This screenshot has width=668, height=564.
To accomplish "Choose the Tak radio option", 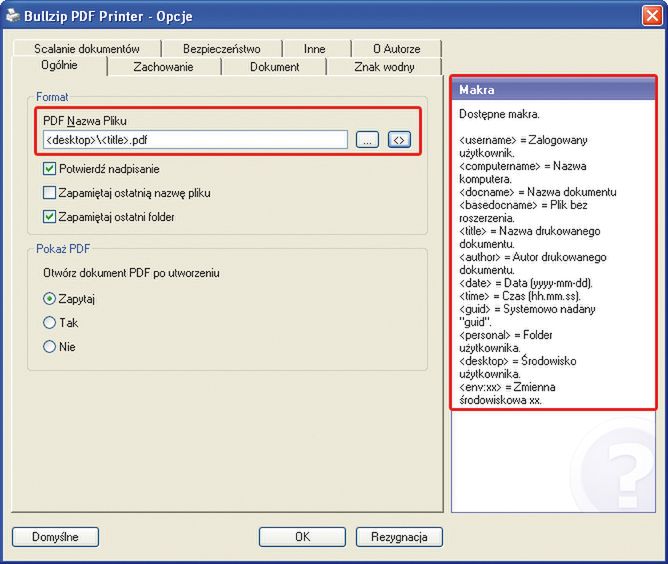I will click(x=49, y=322).
